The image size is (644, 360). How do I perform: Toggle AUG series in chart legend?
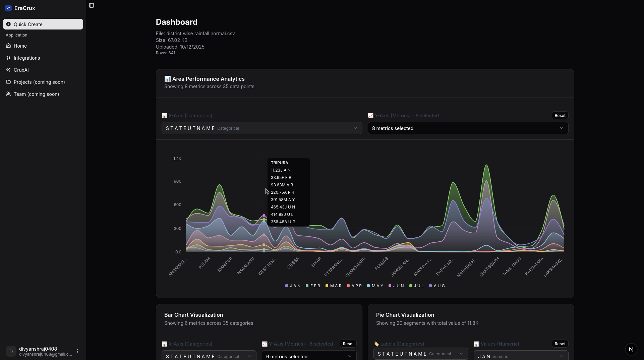437,286
